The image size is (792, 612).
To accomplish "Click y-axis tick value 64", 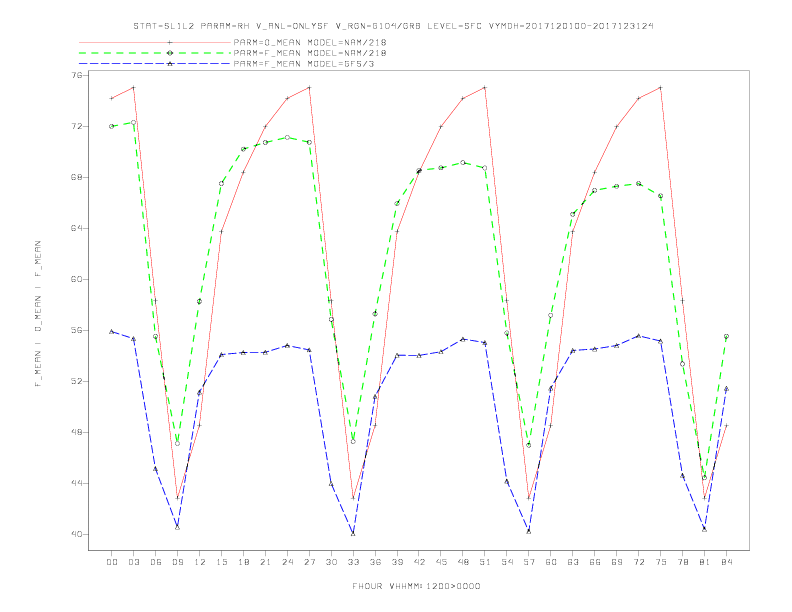I will (x=79, y=228).
